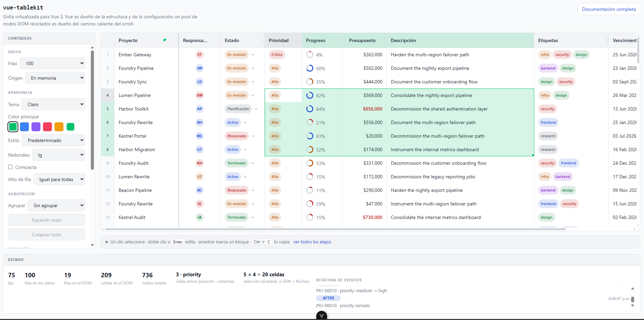The image size is (644, 320).
Task: Click the Expandir todo button
Action: point(47,220)
